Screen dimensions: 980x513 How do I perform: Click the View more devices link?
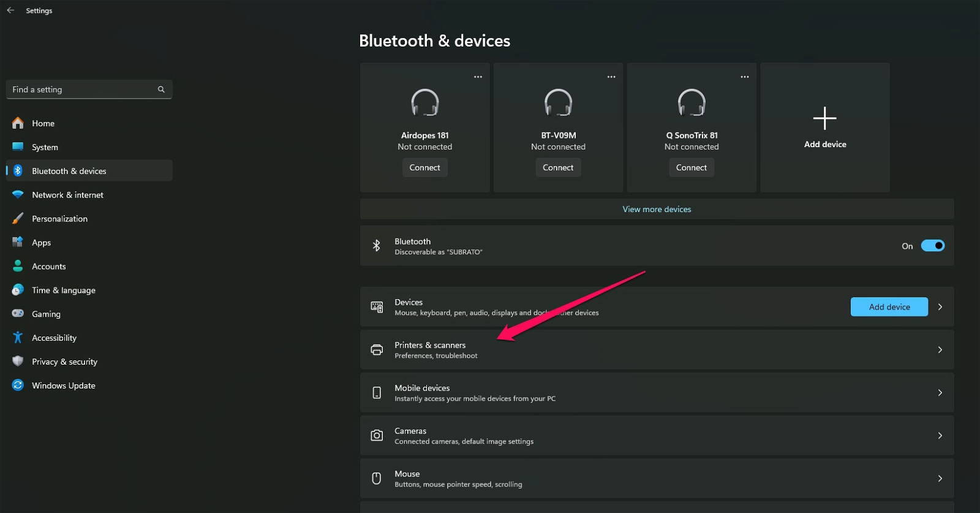657,210
